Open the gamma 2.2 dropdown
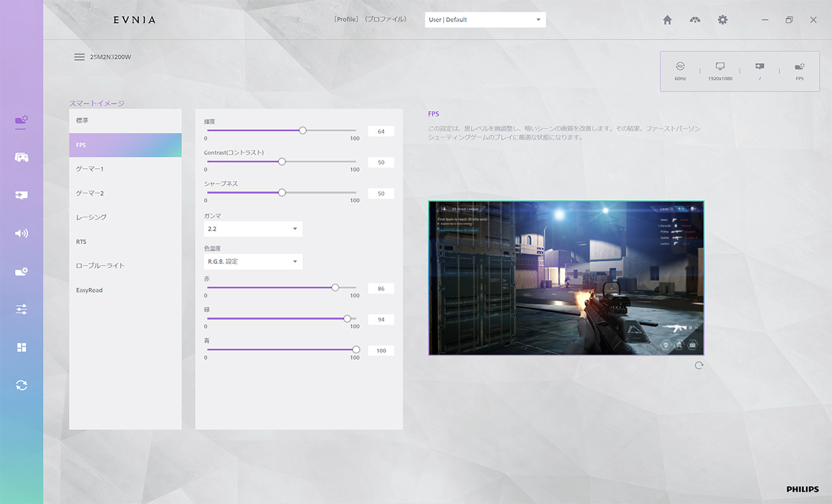 tap(253, 229)
